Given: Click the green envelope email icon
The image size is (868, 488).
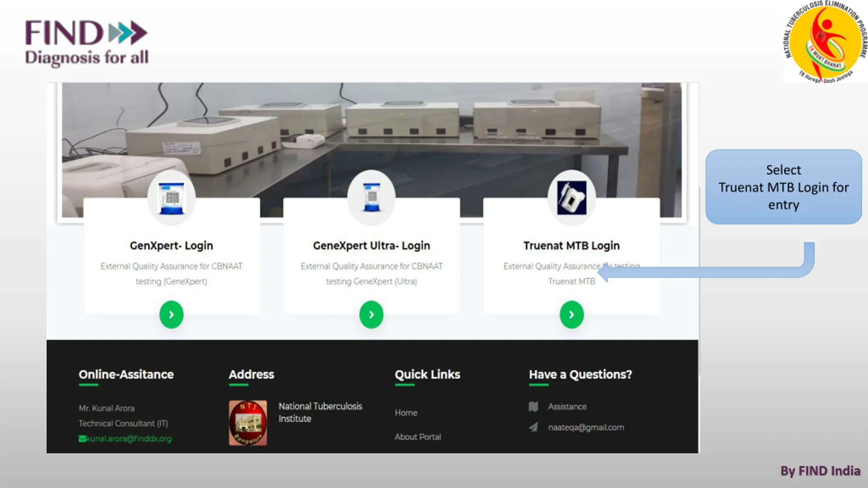Looking at the screenshot, I should coord(82,439).
